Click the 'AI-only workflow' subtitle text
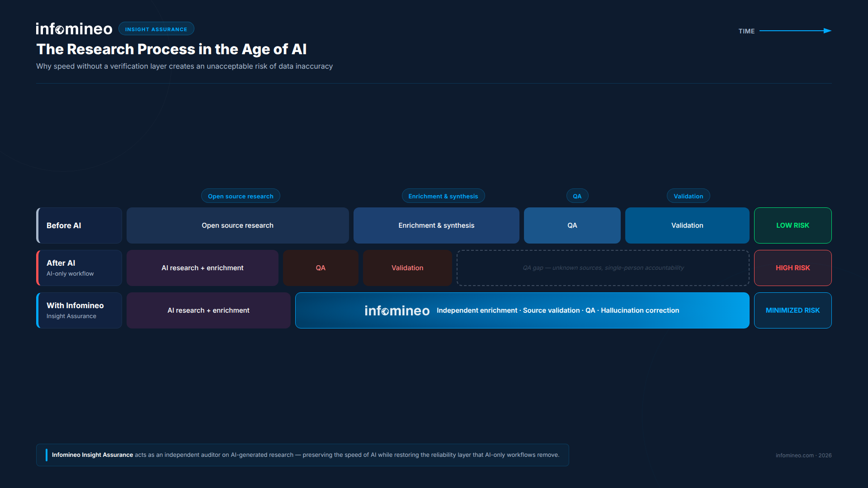868x488 pixels. [70, 274]
